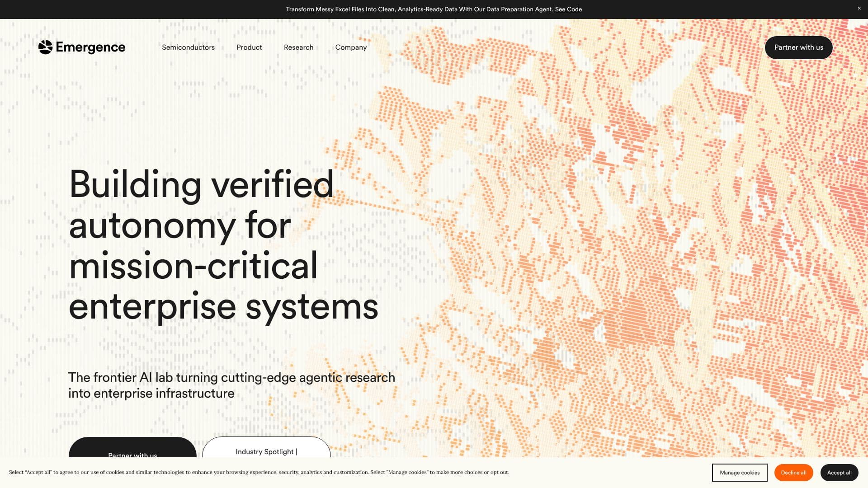Open the Product menu

[x=249, y=47]
